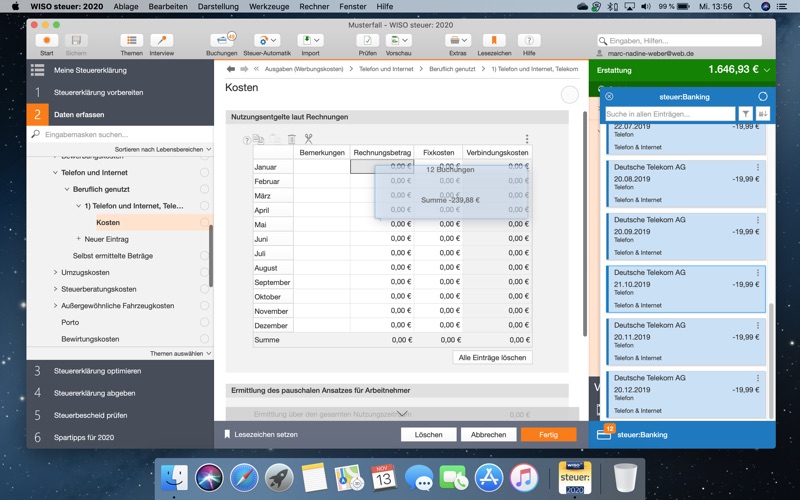
Task: Click the scissors cut icon above table
Action: tap(308, 139)
